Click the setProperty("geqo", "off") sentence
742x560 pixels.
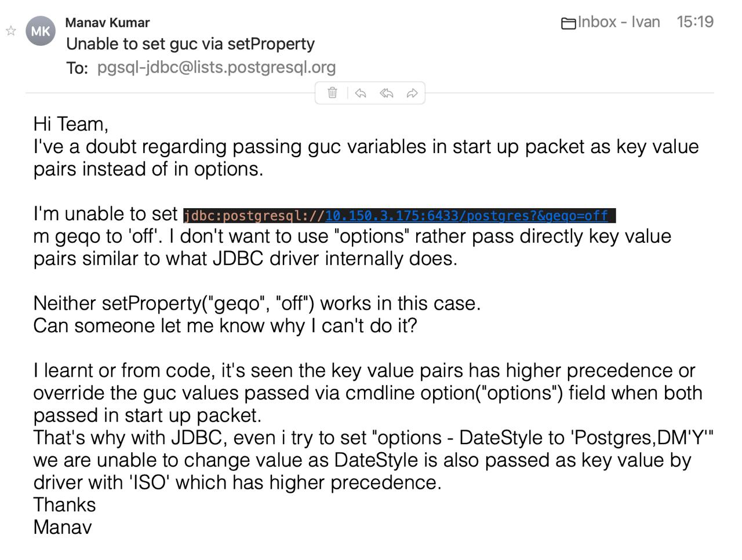257,303
